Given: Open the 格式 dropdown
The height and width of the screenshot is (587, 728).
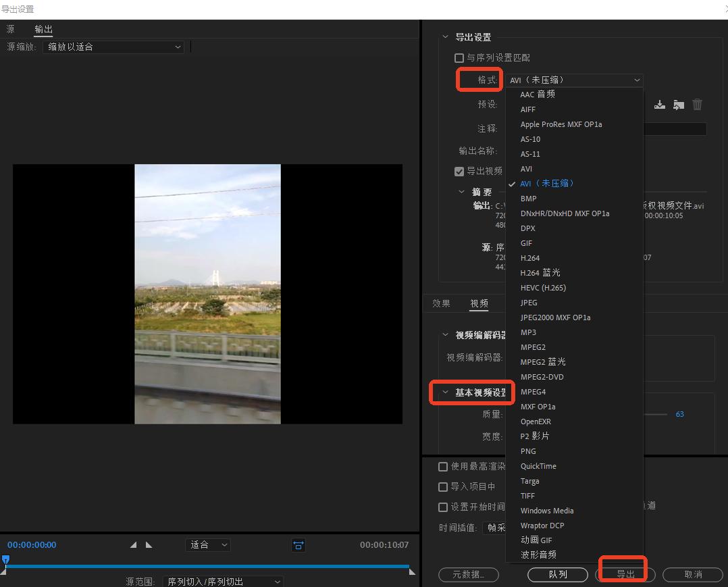Looking at the screenshot, I should [574, 79].
